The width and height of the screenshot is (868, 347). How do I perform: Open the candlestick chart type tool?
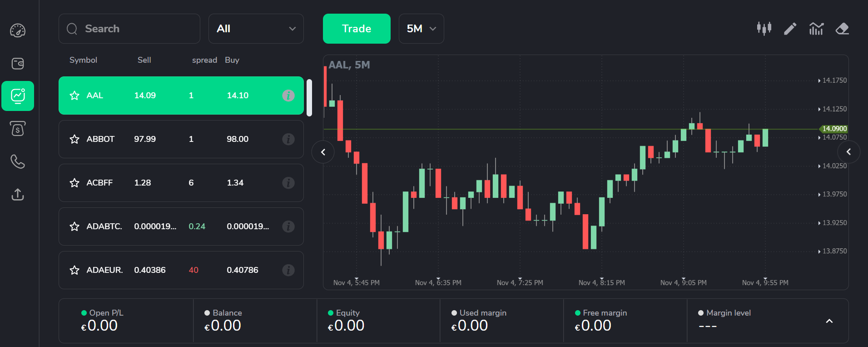tap(764, 29)
